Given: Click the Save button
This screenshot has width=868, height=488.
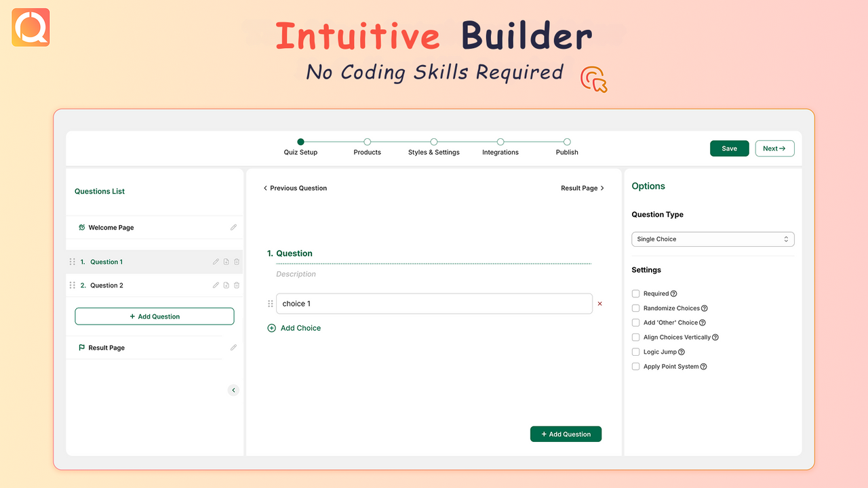Looking at the screenshot, I should (730, 148).
